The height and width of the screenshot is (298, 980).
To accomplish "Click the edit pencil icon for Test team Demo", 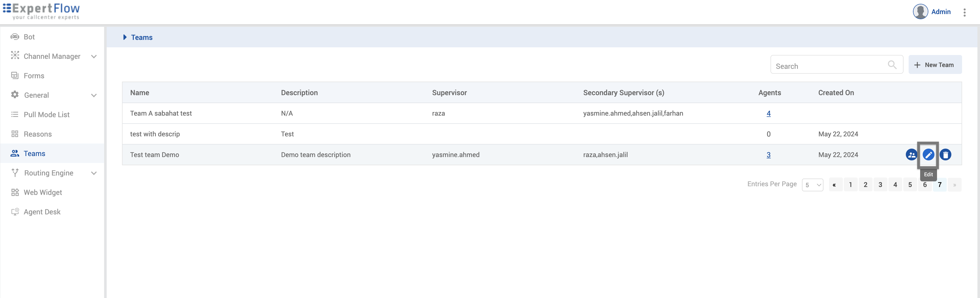I will tap(928, 155).
